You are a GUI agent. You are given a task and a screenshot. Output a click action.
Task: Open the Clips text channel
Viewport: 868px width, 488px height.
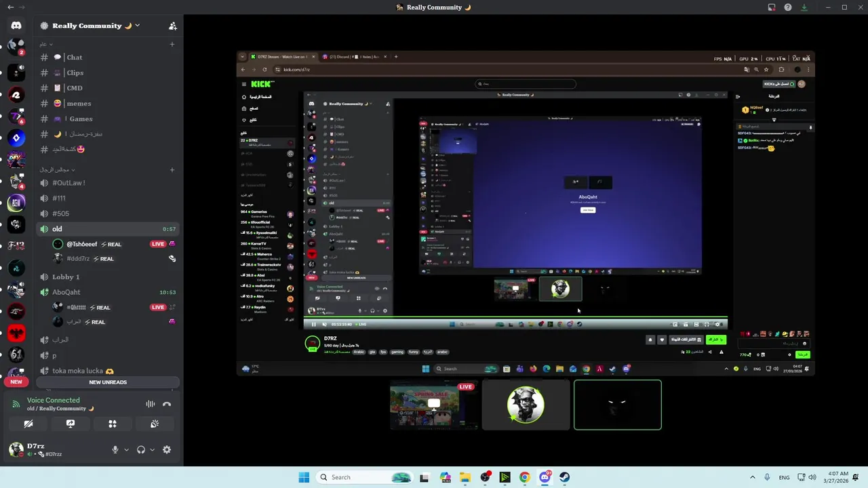[x=108, y=73]
